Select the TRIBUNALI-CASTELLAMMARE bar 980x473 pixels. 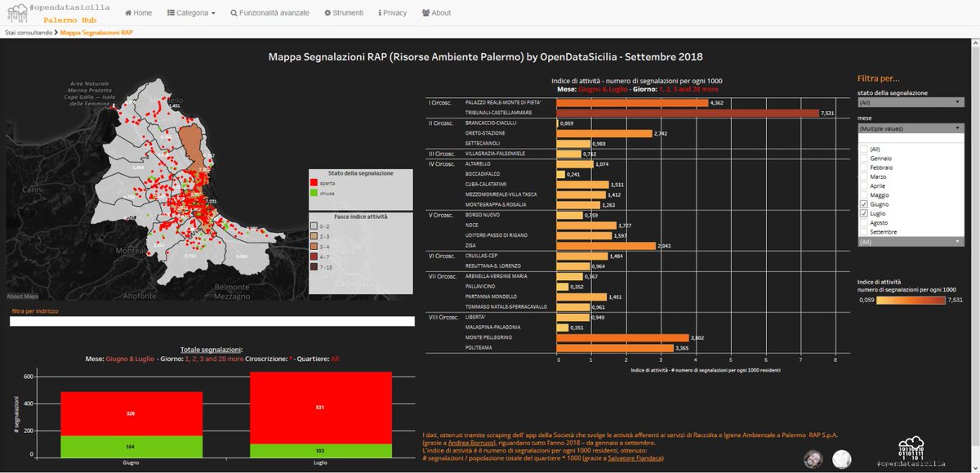tap(688, 113)
